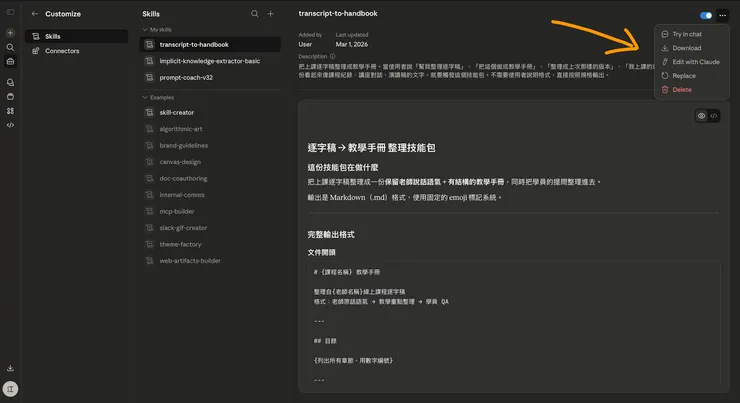This screenshot has width=740, height=403.
Task: Click the transcript-to-handbook page title
Action: tap(338, 14)
